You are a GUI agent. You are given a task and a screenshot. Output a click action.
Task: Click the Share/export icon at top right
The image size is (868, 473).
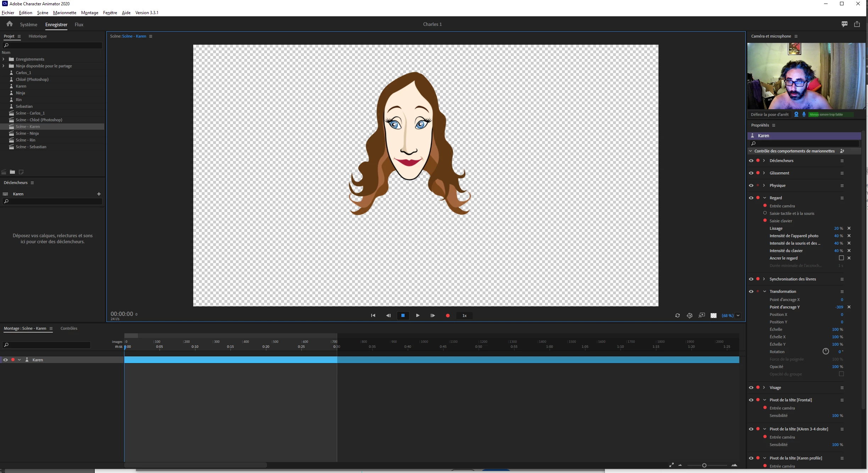point(857,24)
